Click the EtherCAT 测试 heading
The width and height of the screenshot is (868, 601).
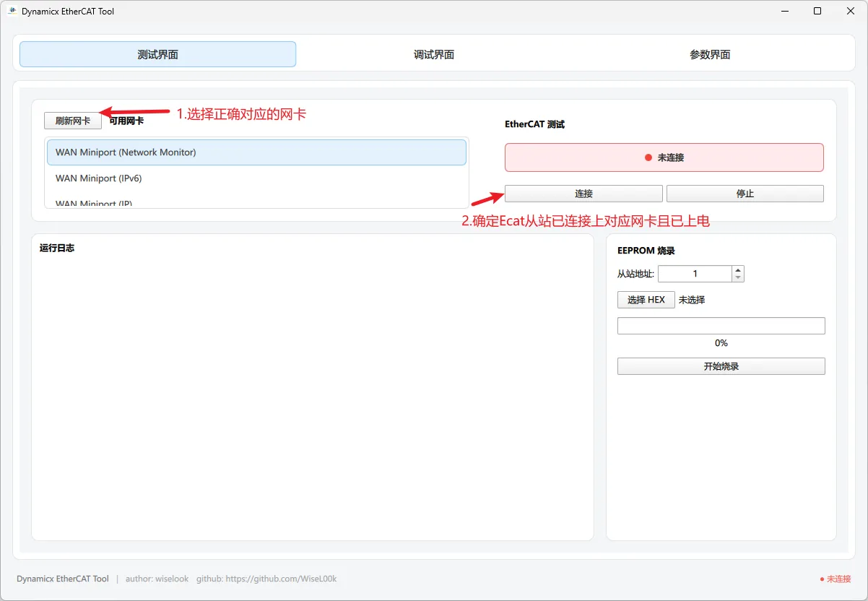(x=534, y=124)
